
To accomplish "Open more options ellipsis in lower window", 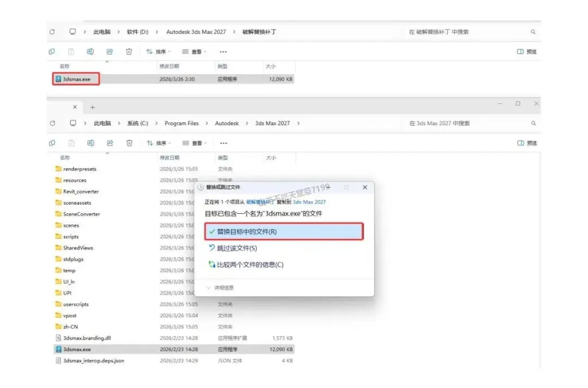I will coord(224,143).
